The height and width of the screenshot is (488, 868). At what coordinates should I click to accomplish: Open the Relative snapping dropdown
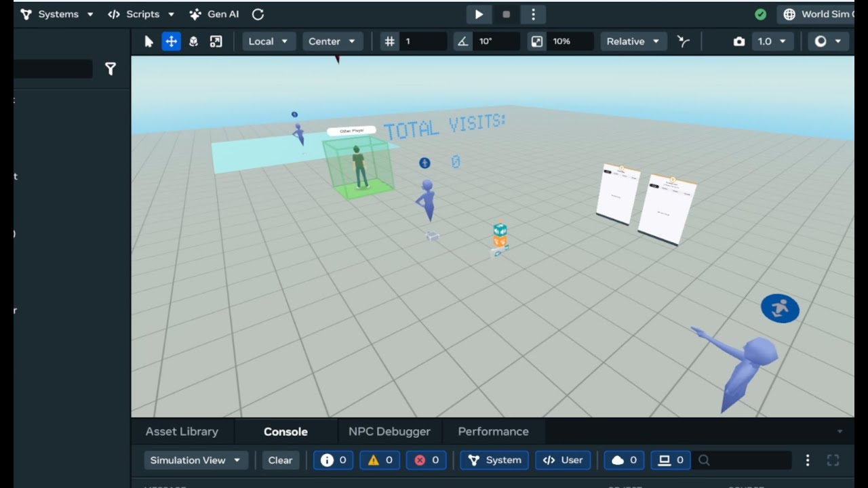pyautogui.click(x=633, y=41)
